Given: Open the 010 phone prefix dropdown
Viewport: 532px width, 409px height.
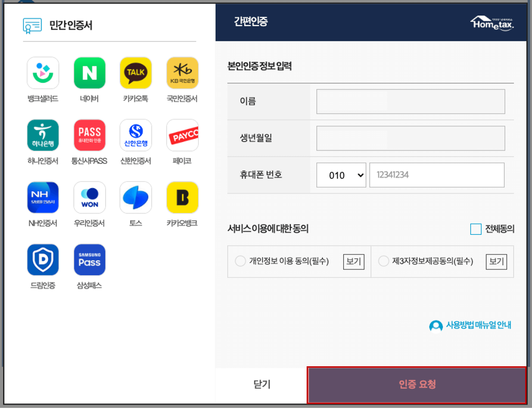Looking at the screenshot, I should (341, 175).
